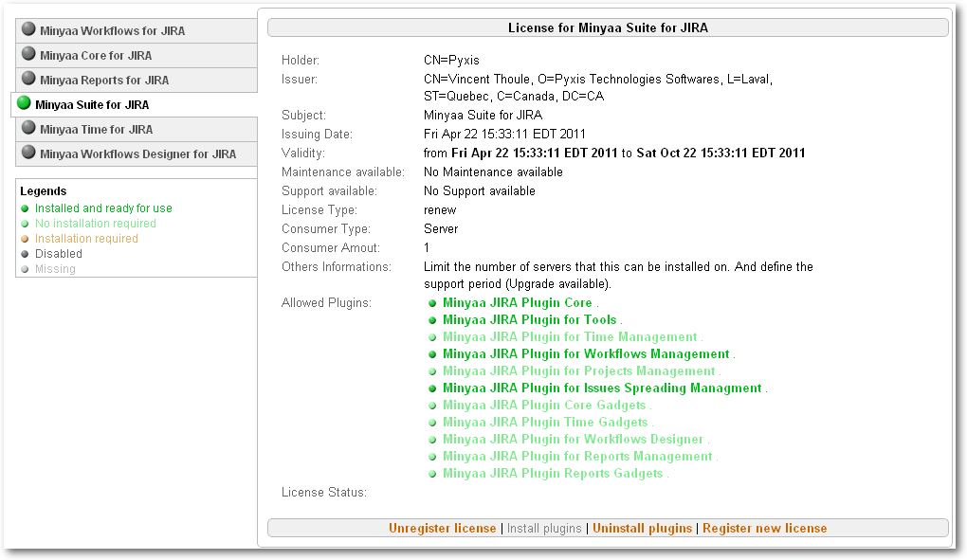Open the Minyaa JIRA Plugin for Tools link
The width and height of the screenshot is (967, 560).
click(x=530, y=320)
